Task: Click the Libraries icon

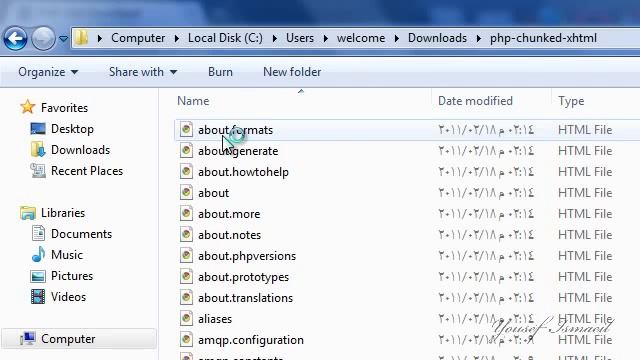Action: coord(28,213)
